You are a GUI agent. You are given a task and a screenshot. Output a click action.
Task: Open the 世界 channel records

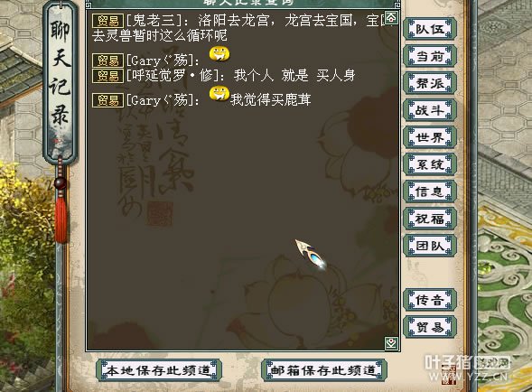click(430, 137)
